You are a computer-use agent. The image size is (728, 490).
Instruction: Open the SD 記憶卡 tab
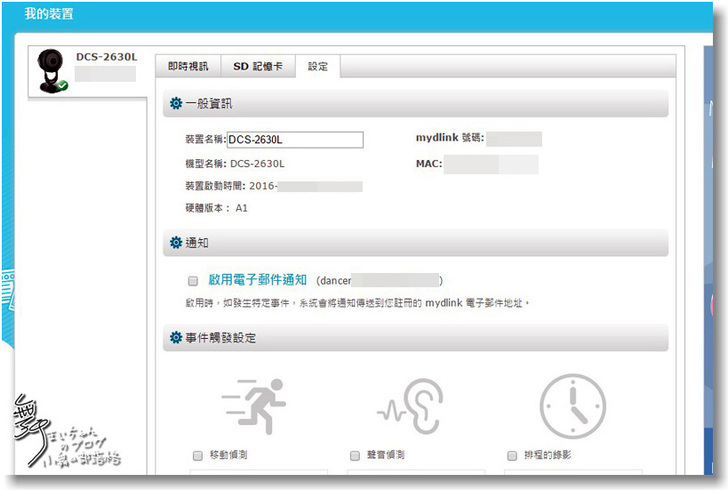pos(258,66)
